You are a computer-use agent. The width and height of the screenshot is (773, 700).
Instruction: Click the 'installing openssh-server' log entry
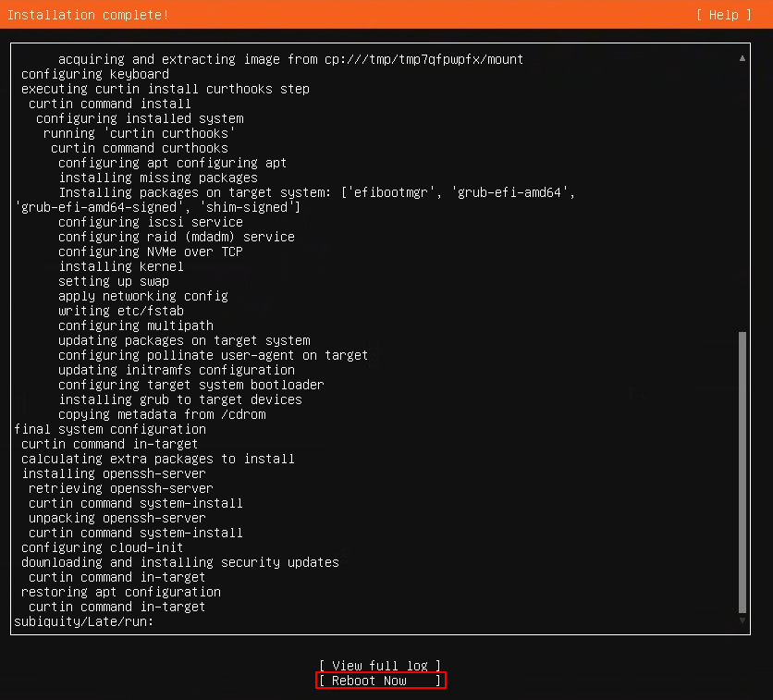pyautogui.click(x=114, y=473)
